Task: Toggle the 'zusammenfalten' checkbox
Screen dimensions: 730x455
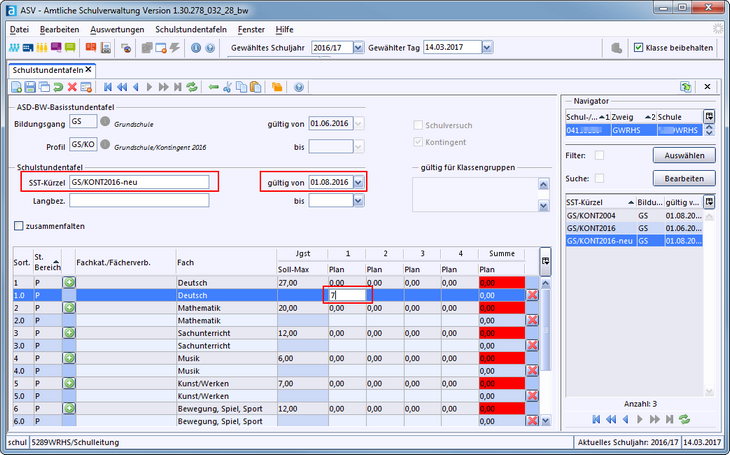Action: (20, 226)
